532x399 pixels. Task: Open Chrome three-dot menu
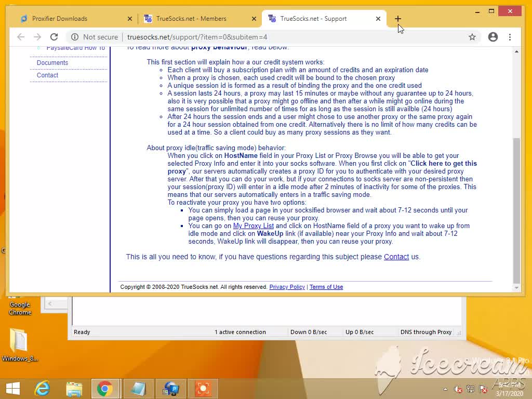click(510, 37)
